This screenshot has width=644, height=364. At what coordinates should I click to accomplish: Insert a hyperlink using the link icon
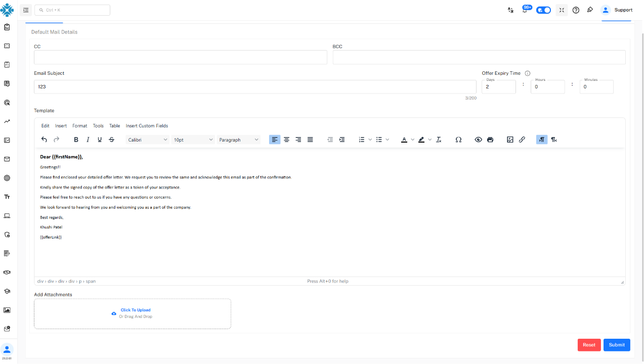coord(522,140)
